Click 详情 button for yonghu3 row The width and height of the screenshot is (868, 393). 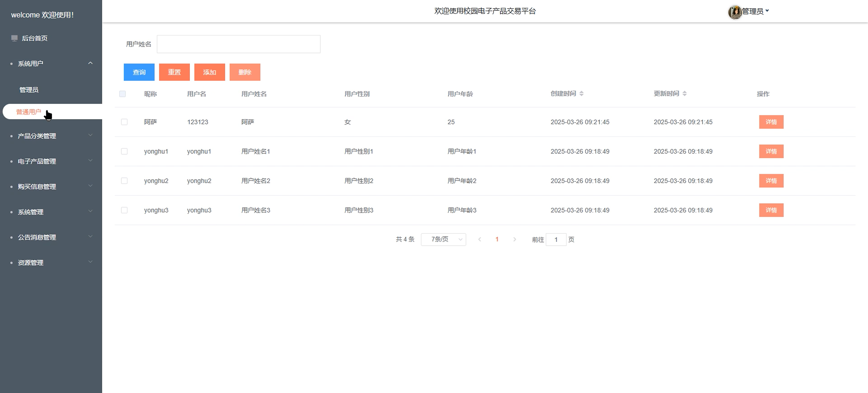(x=771, y=210)
